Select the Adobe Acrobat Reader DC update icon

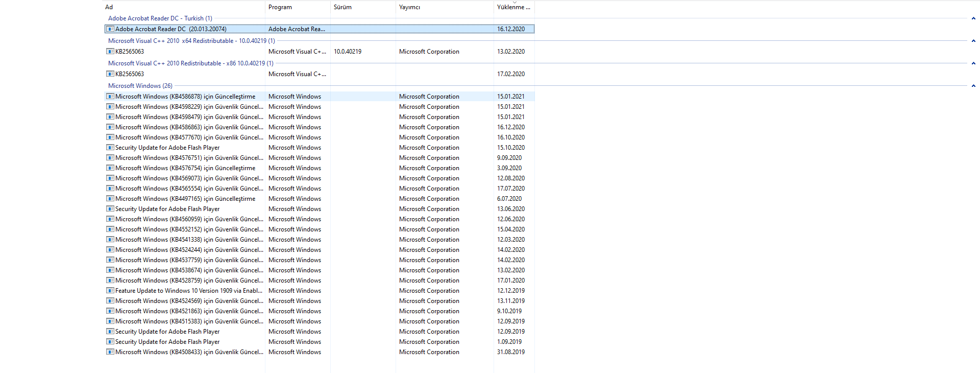pos(110,29)
